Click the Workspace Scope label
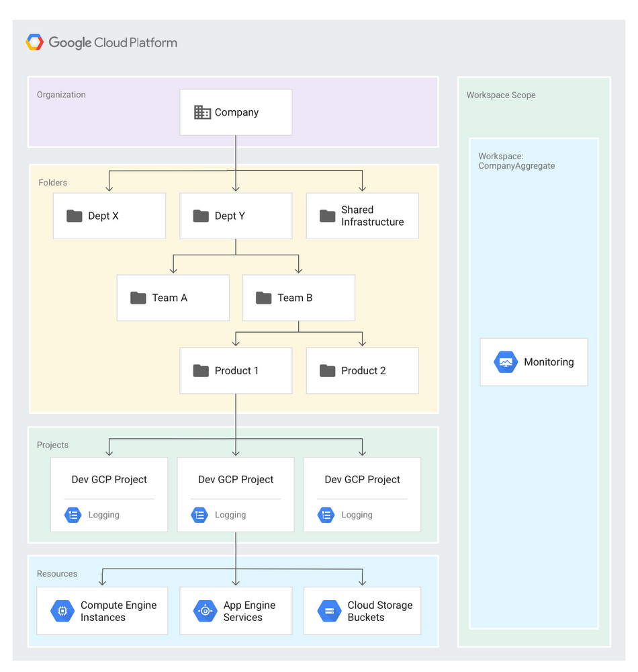This screenshot has height=672, width=638. [501, 95]
